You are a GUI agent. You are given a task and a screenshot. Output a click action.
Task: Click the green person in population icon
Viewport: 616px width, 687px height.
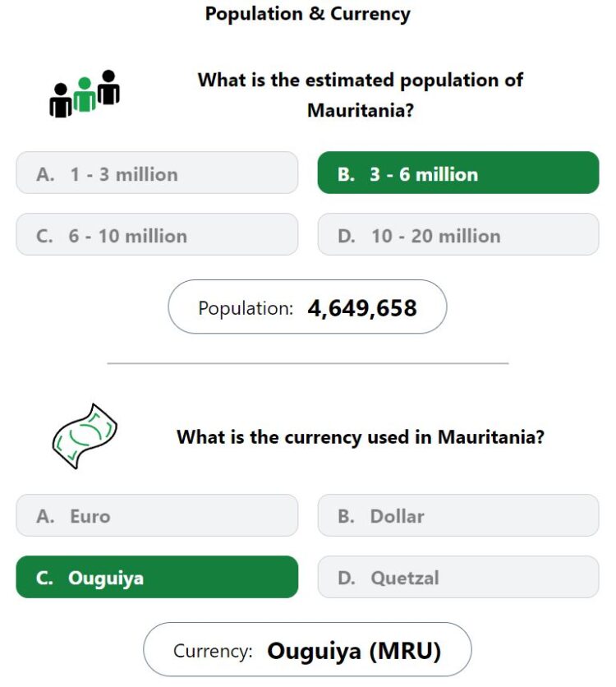(85, 95)
